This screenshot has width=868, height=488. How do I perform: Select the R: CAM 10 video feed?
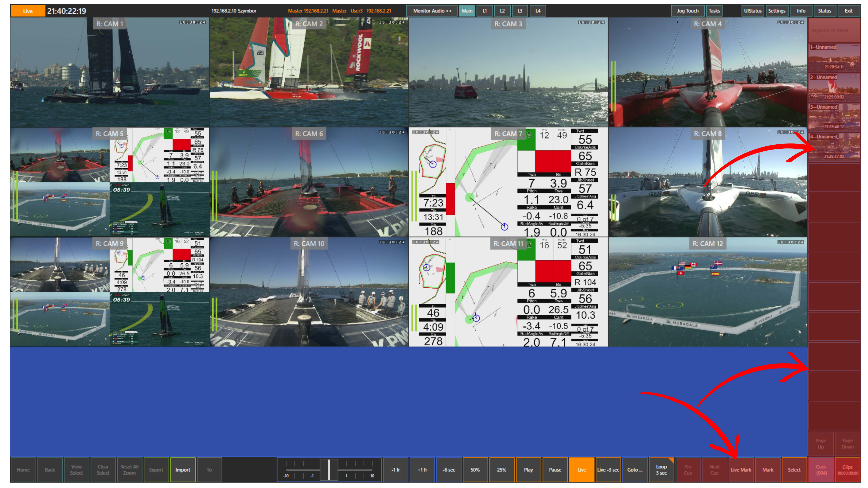point(309,292)
